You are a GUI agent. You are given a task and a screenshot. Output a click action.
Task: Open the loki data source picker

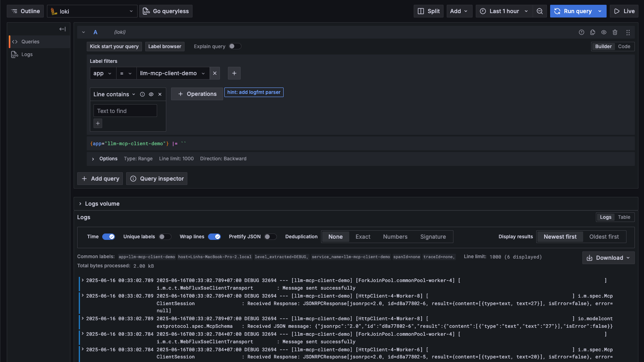92,11
